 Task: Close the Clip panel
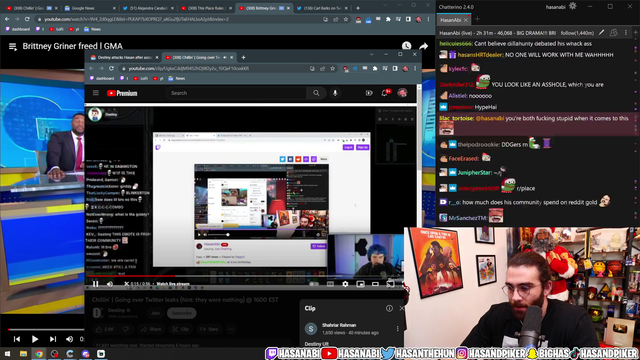point(401,309)
